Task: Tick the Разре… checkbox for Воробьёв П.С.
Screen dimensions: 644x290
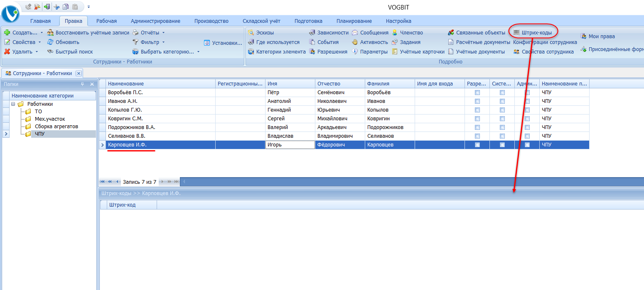Action: (x=477, y=93)
